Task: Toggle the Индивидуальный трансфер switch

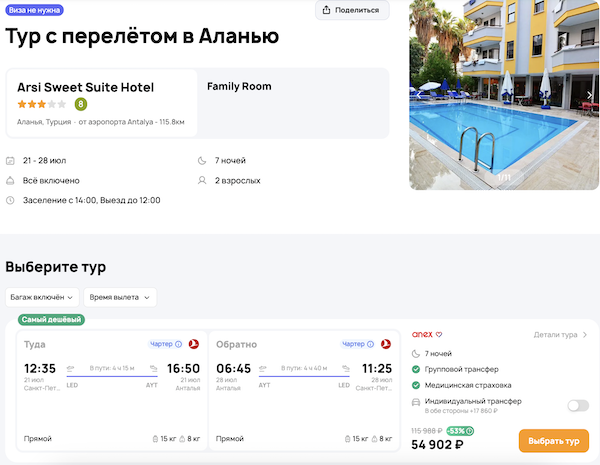Action: pyautogui.click(x=577, y=405)
